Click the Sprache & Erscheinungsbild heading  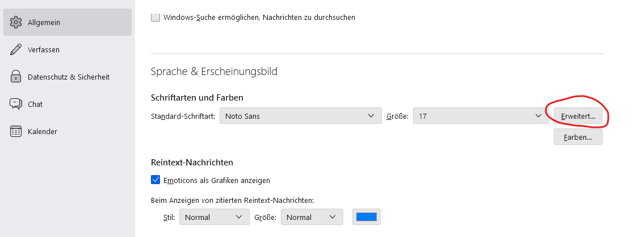214,72
